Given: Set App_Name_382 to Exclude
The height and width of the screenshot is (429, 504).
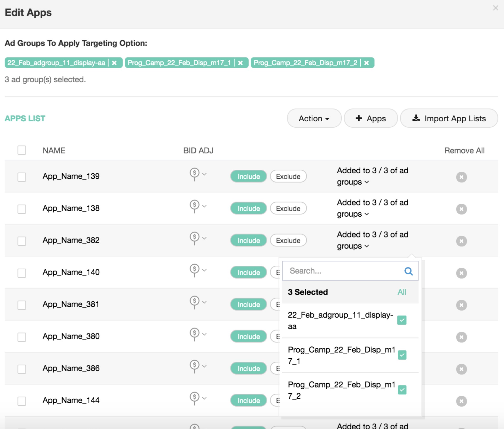Looking at the screenshot, I should coord(288,240).
